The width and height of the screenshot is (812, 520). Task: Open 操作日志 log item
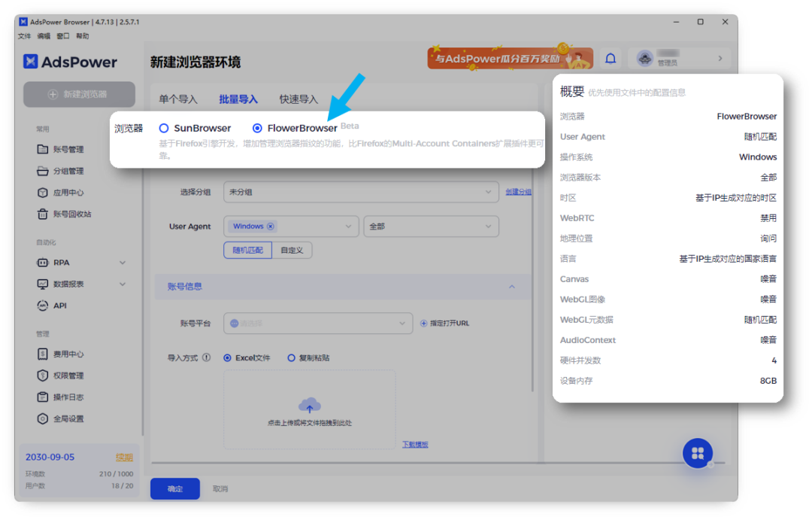pyautogui.click(x=61, y=397)
